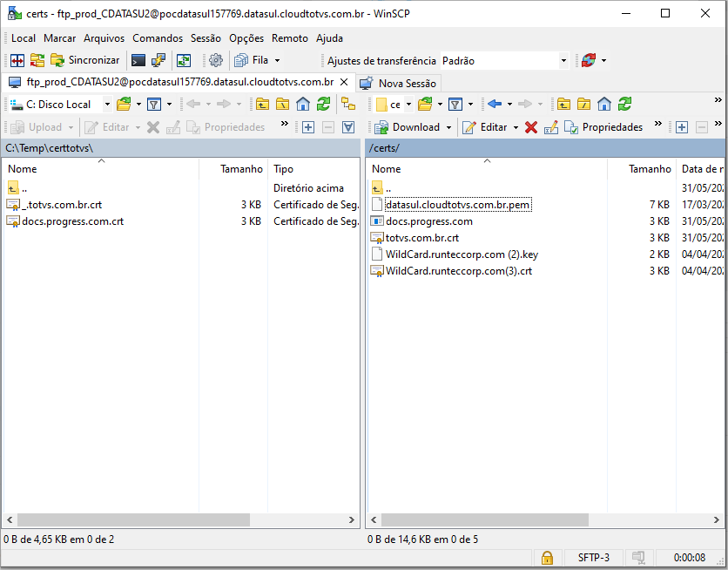Image resolution: width=728 pixels, height=570 pixels.
Task: Expand the remote Editar dropdown arrow
Action: tap(516, 127)
